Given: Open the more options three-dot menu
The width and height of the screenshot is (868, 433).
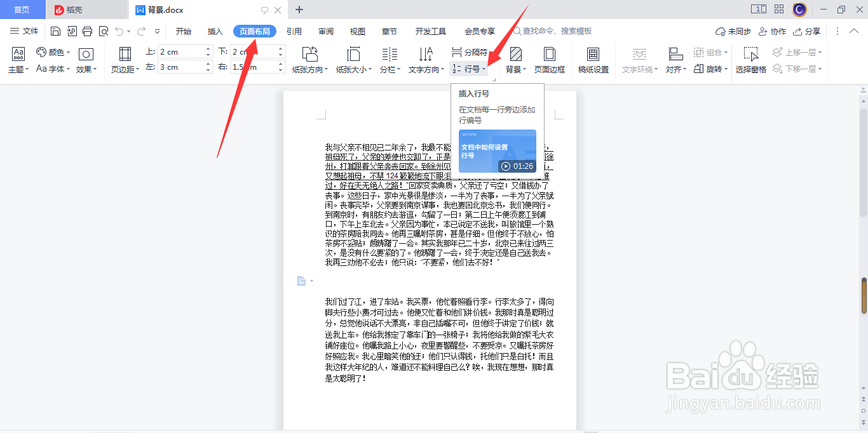Looking at the screenshot, I should [837, 31].
